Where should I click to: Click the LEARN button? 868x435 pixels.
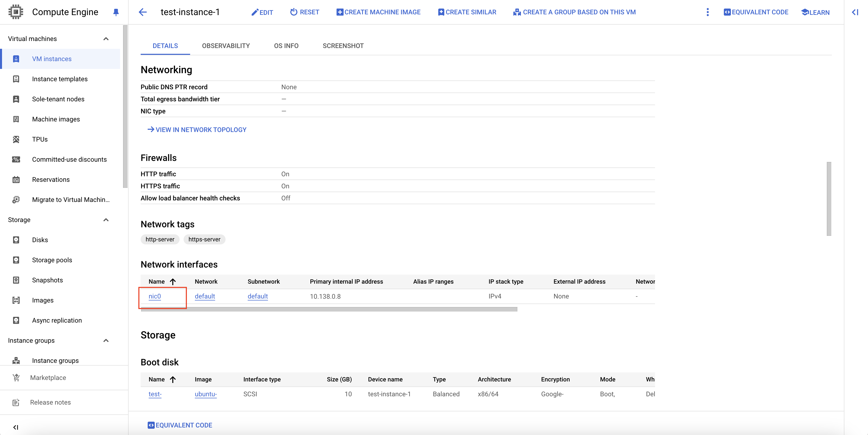[x=816, y=13]
